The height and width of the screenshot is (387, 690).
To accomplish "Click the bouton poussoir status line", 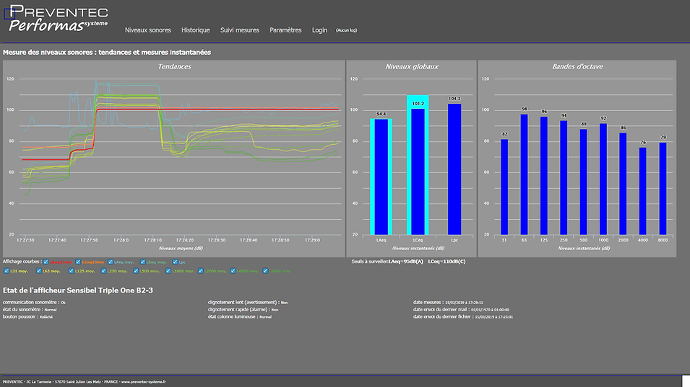I will point(28,317).
